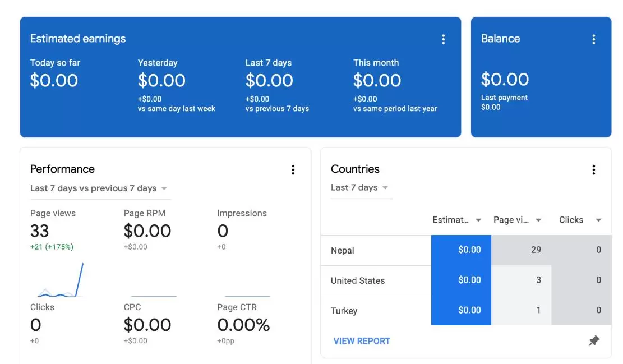This screenshot has height=364, width=623.
Task: Click the Performance card title
Action: point(62,169)
